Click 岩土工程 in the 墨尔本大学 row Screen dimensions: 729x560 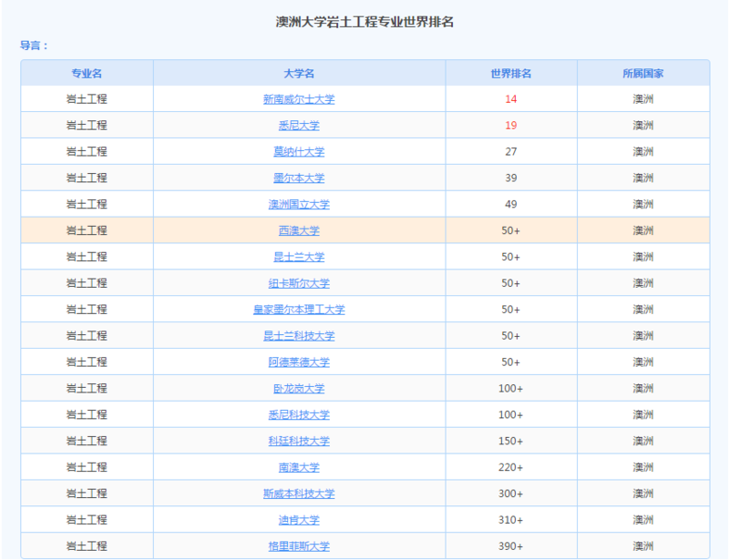pos(87,178)
